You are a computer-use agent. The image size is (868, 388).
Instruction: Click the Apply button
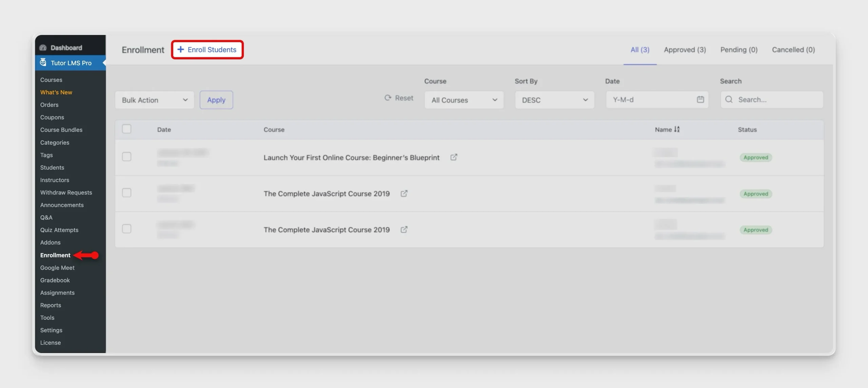click(x=216, y=100)
